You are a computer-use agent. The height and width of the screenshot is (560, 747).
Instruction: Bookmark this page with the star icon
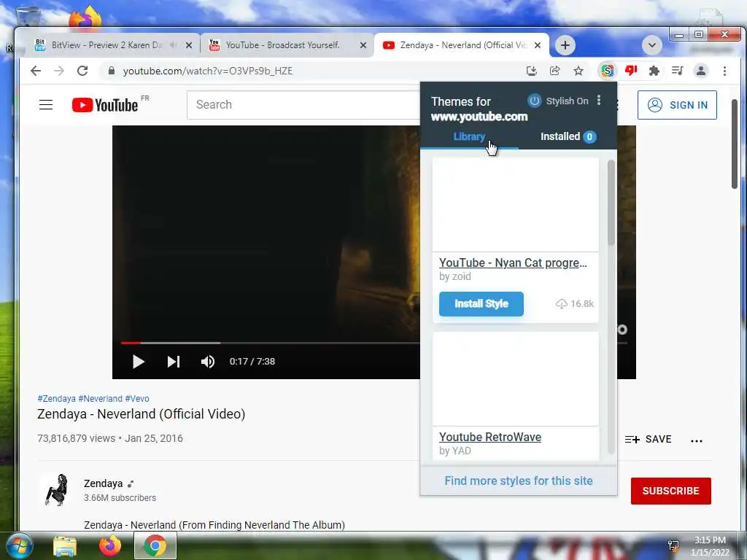click(578, 71)
